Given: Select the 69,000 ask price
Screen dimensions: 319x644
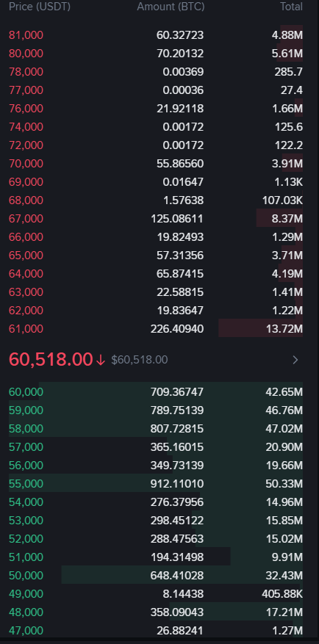Looking at the screenshot, I should click(26, 182).
